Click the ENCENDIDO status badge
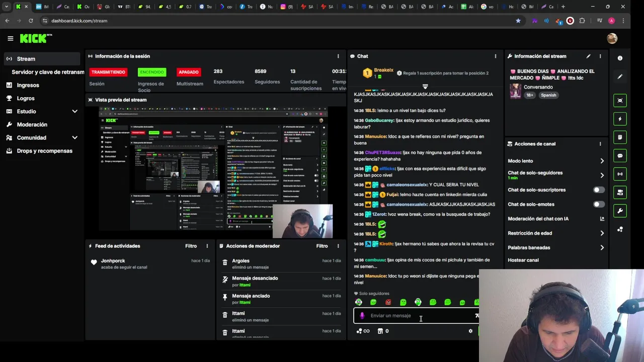Image resolution: width=644 pixels, height=362 pixels. click(x=151, y=72)
